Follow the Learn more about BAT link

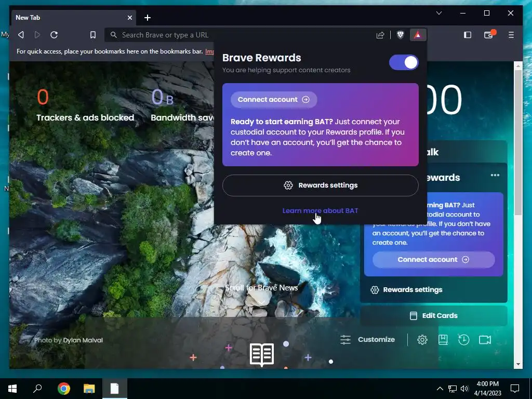tap(320, 211)
